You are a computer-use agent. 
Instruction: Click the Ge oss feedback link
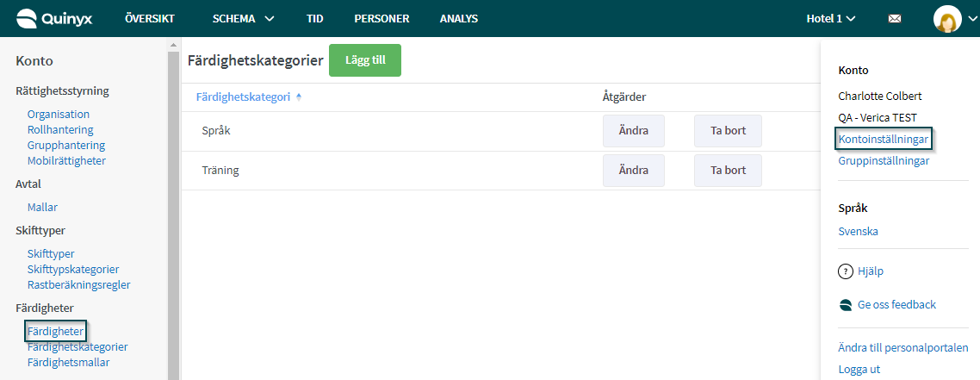pos(896,305)
